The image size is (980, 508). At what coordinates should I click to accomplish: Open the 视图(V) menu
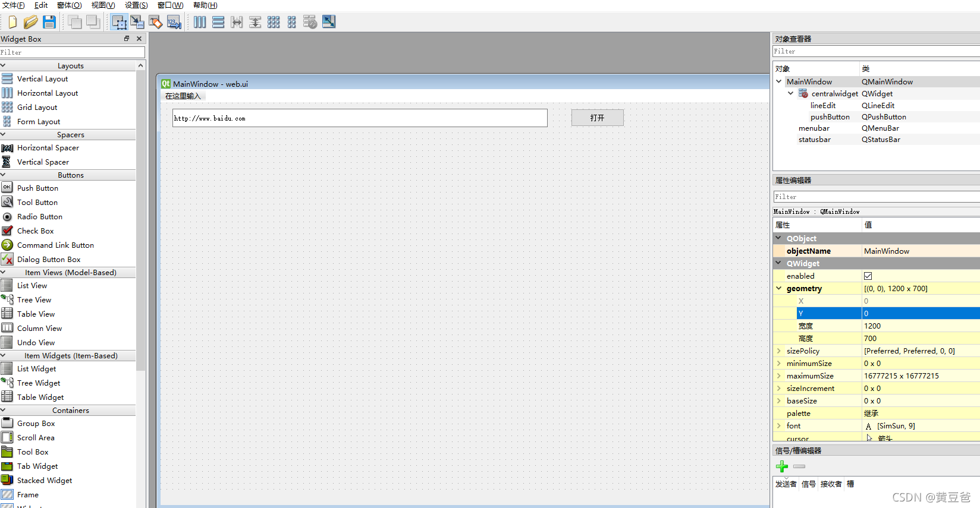tap(103, 5)
